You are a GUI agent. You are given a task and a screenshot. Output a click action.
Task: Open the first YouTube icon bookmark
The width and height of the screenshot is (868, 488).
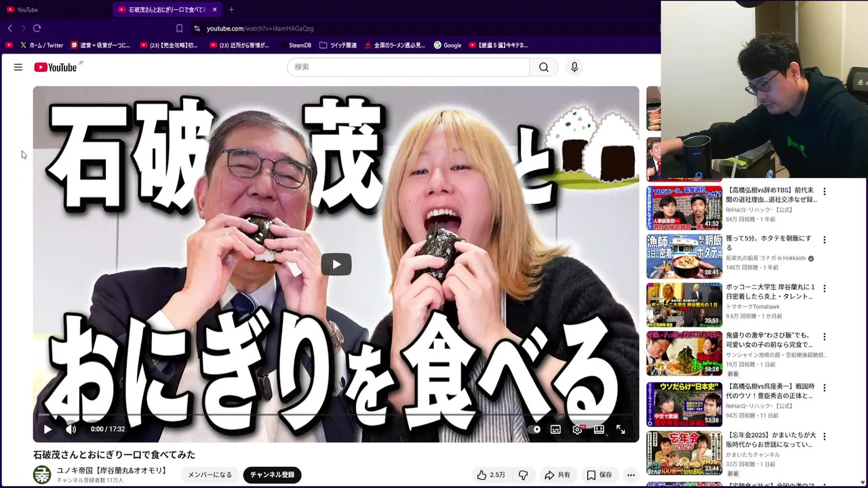coord(9,45)
